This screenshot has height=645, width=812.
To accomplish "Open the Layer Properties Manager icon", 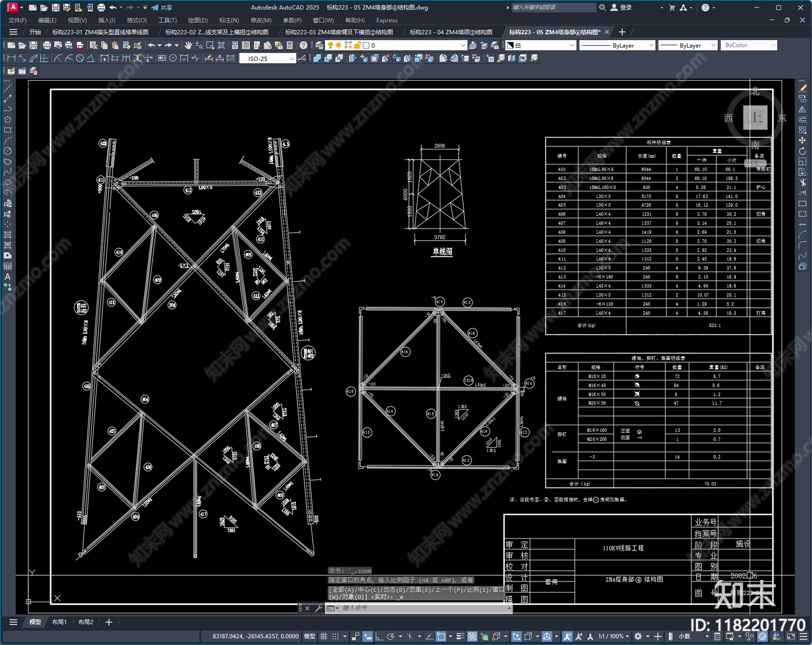I will click(318, 45).
